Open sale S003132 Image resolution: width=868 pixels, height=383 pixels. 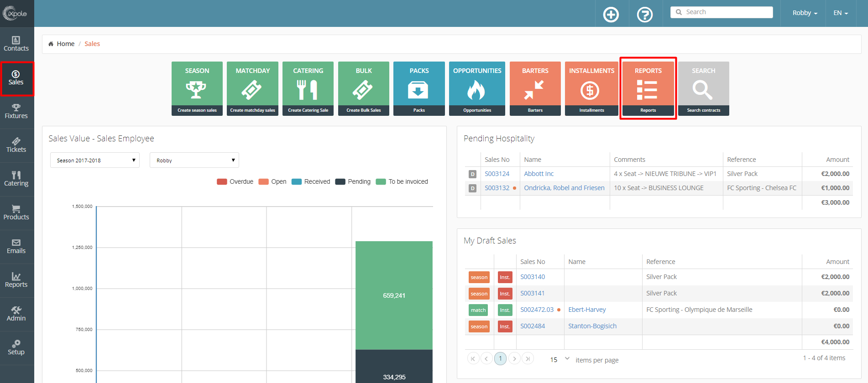point(497,188)
